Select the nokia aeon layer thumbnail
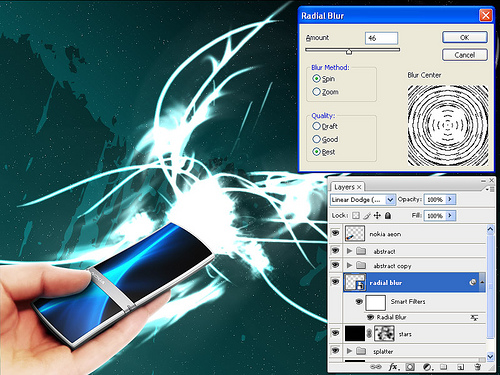This screenshot has width=500, height=375. tap(355, 233)
